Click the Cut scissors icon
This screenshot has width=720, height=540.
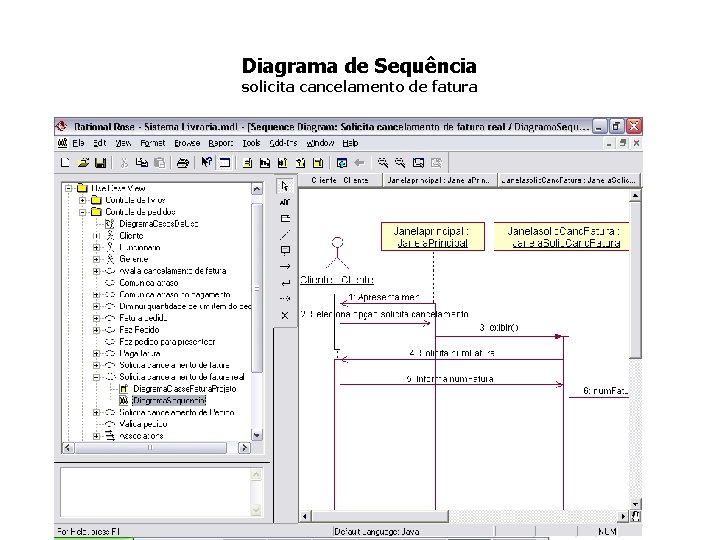point(124,162)
